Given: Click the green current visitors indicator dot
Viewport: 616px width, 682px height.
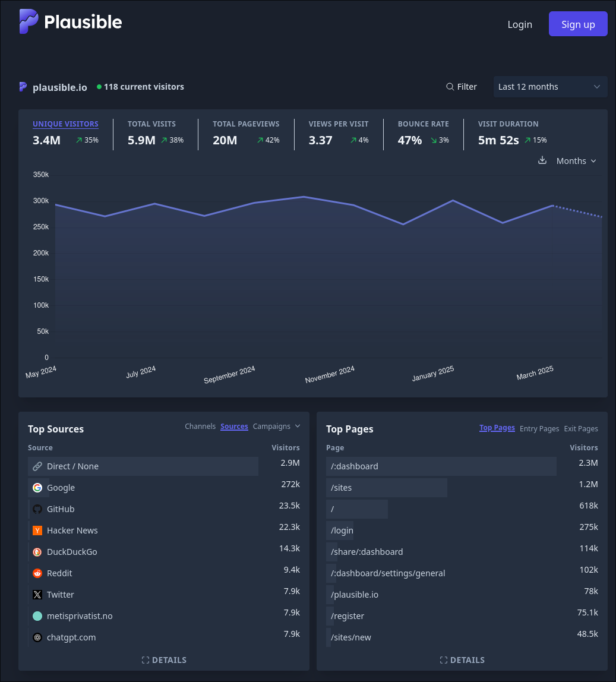Looking at the screenshot, I should tap(99, 87).
